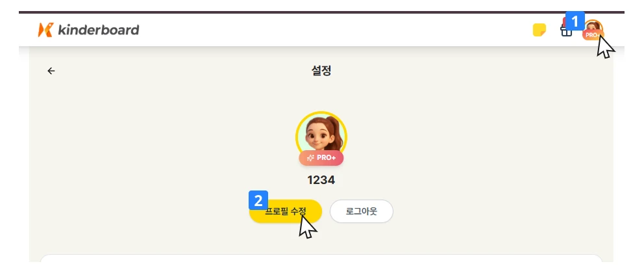The image size is (644, 275).
Task: Click the PRO+ badge under the profile picture
Action: pyautogui.click(x=321, y=158)
